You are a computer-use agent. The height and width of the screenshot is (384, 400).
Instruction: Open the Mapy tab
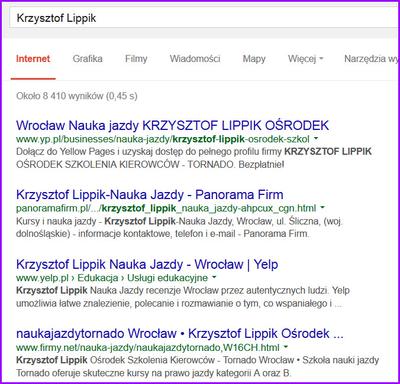pos(254,59)
